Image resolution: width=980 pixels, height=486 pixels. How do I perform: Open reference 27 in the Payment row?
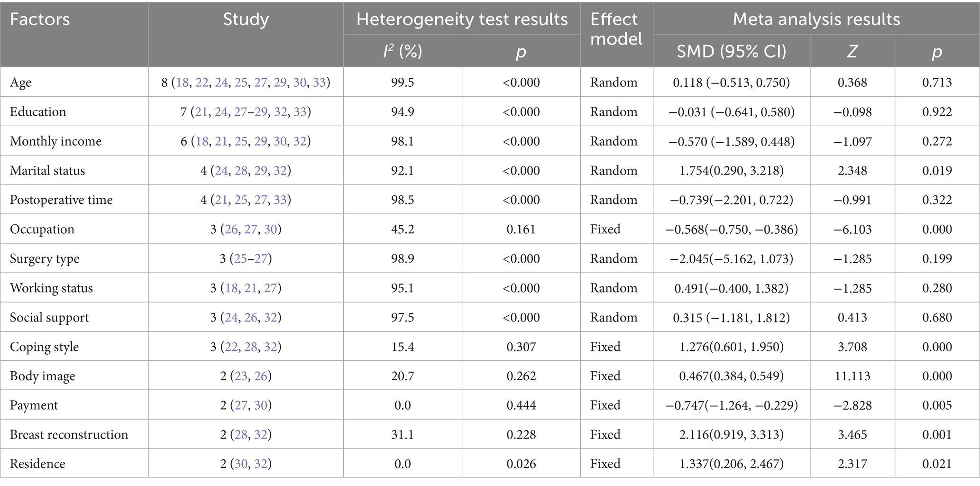tap(241, 406)
